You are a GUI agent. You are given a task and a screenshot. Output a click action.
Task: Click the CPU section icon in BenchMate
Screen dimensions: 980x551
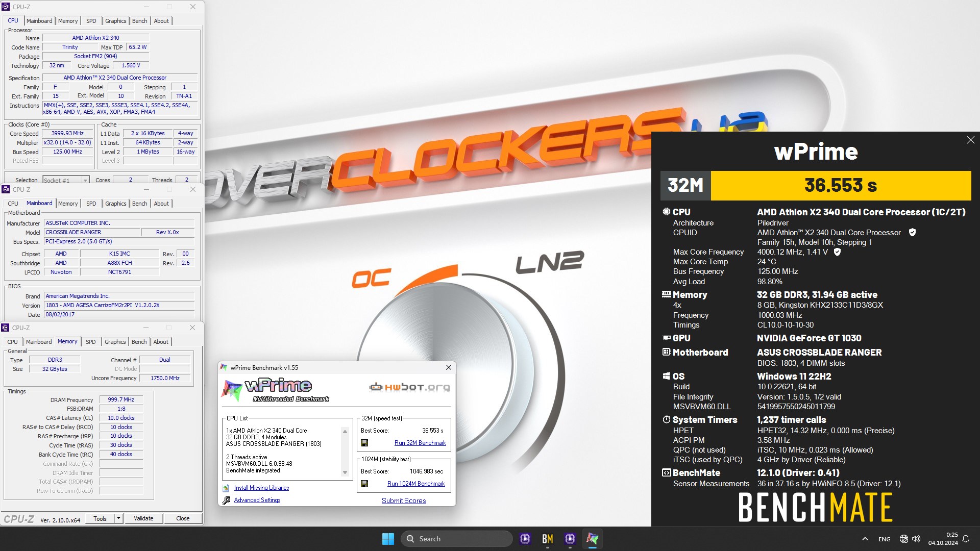point(666,212)
